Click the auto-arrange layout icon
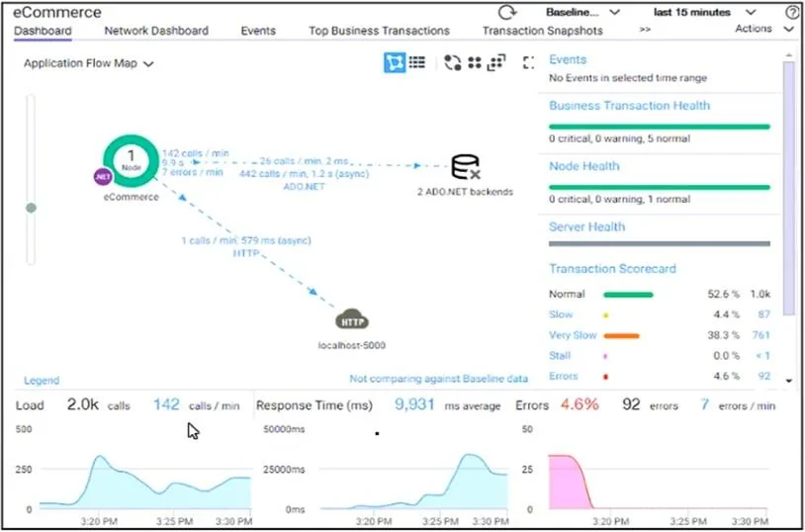The height and width of the screenshot is (532, 805). coord(496,62)
